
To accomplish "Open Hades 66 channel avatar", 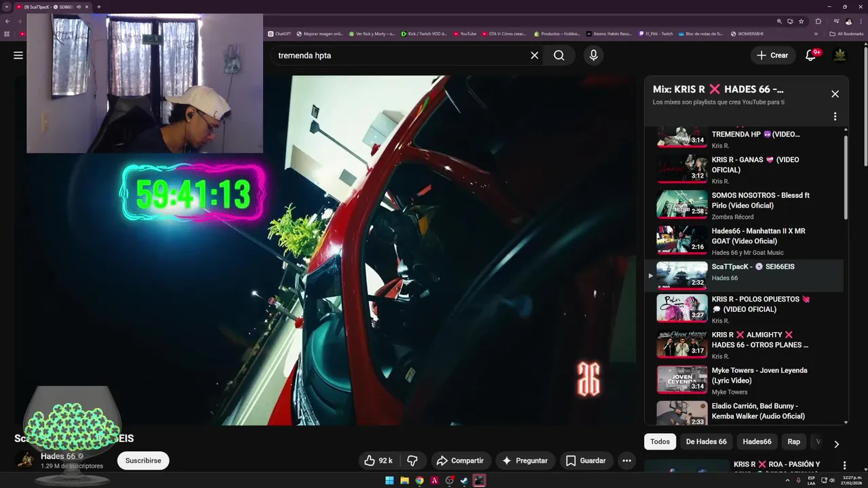I will point(26,461).
